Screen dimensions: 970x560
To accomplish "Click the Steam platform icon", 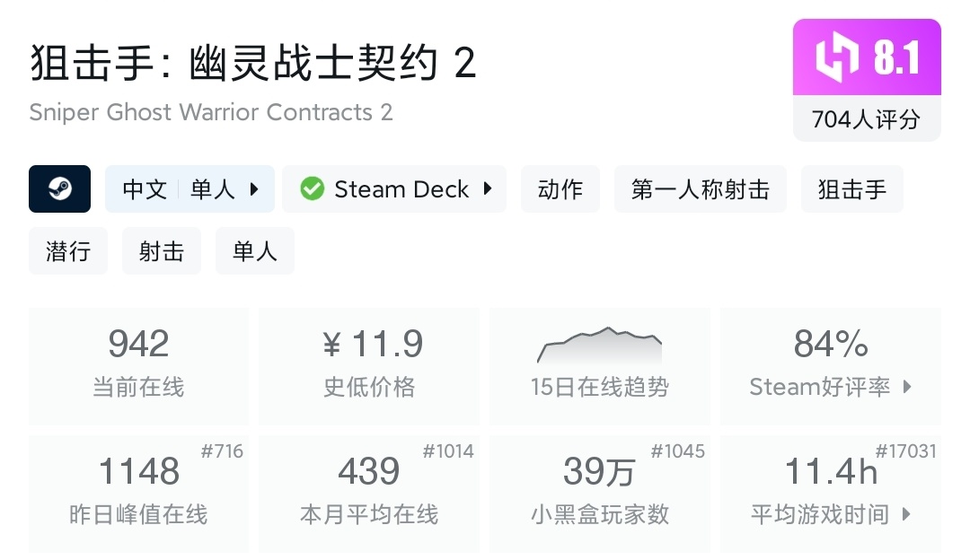I will point(60,189).
